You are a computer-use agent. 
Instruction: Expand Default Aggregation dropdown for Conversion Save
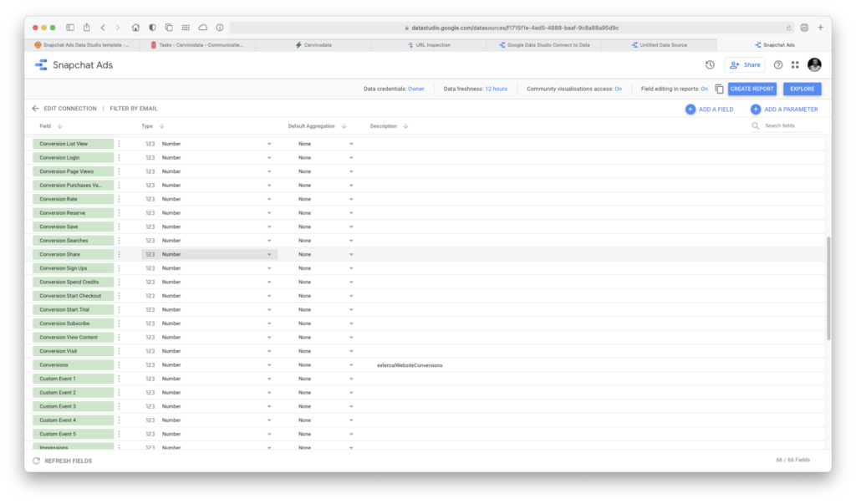coord(351,227)
